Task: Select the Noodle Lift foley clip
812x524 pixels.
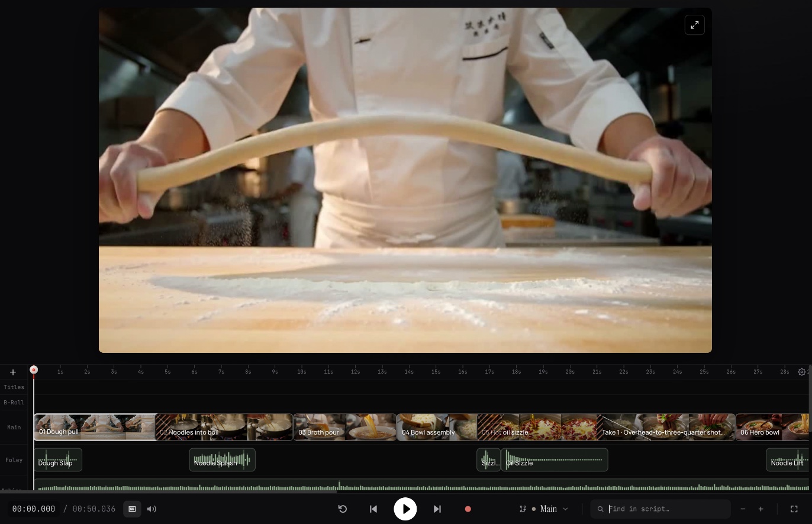Action: [787, 459]
